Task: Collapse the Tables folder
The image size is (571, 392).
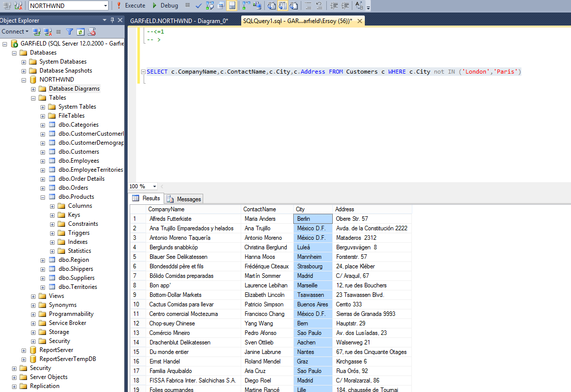Action: coord(33,98)
